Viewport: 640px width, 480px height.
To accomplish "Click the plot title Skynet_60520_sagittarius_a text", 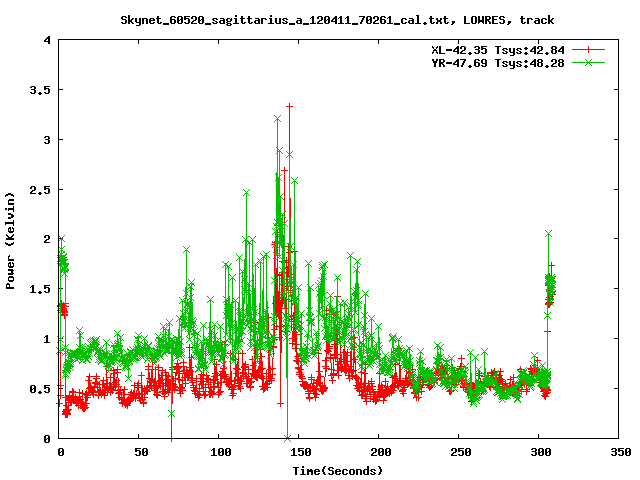I will pos(337,20).
